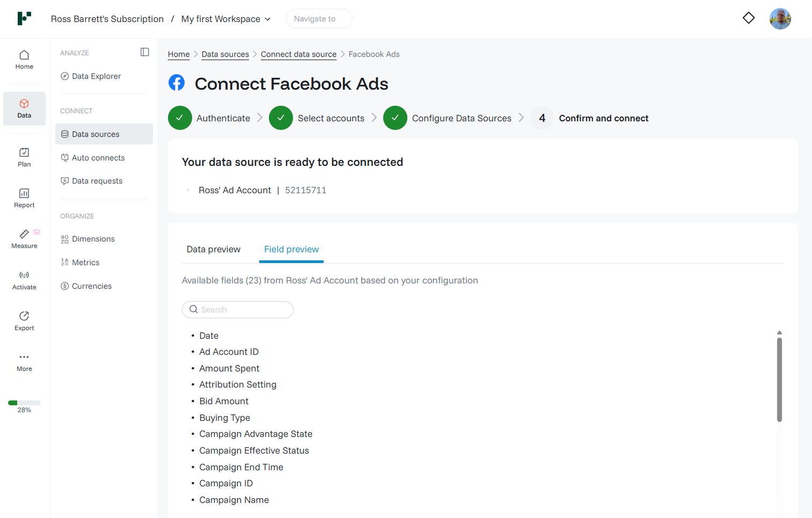Select the Buying Type field entry

pos(225,418)
